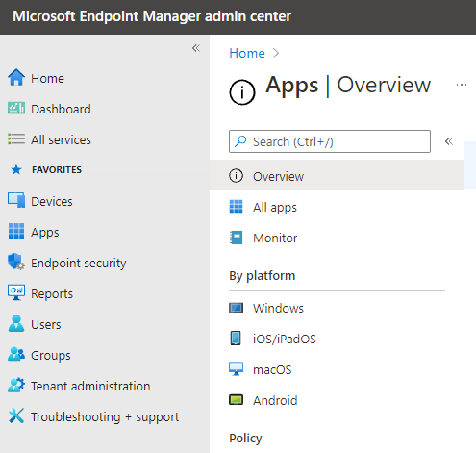476x453 pixels.
Task: Click the Endpoint security shield icon
Action: click(16, 262)
